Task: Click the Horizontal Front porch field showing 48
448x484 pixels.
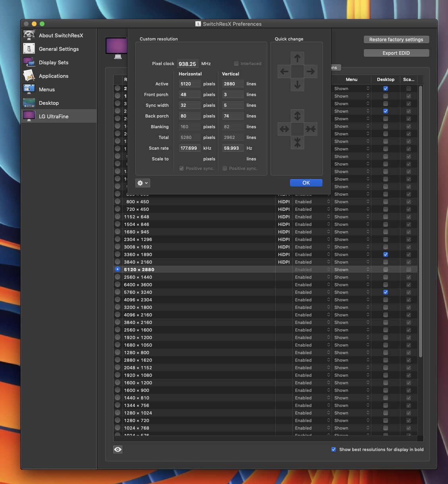Action: point(189,94)
